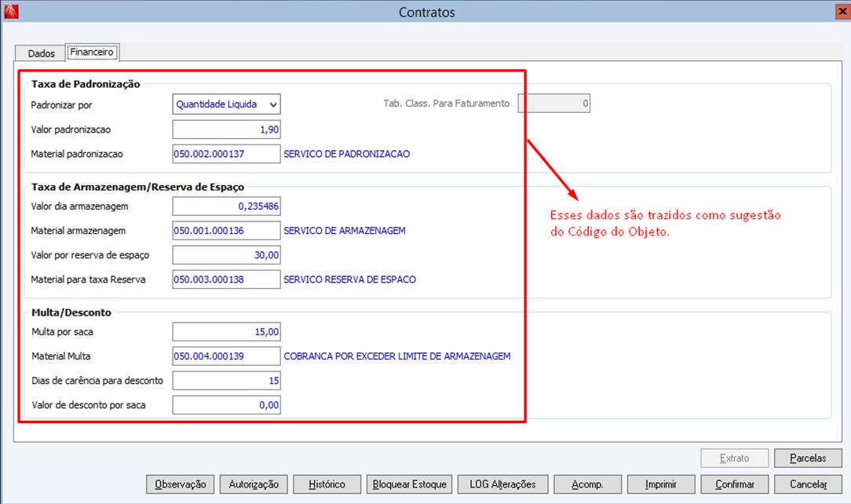Switch to the Dados tab

(x=42, y=53)
